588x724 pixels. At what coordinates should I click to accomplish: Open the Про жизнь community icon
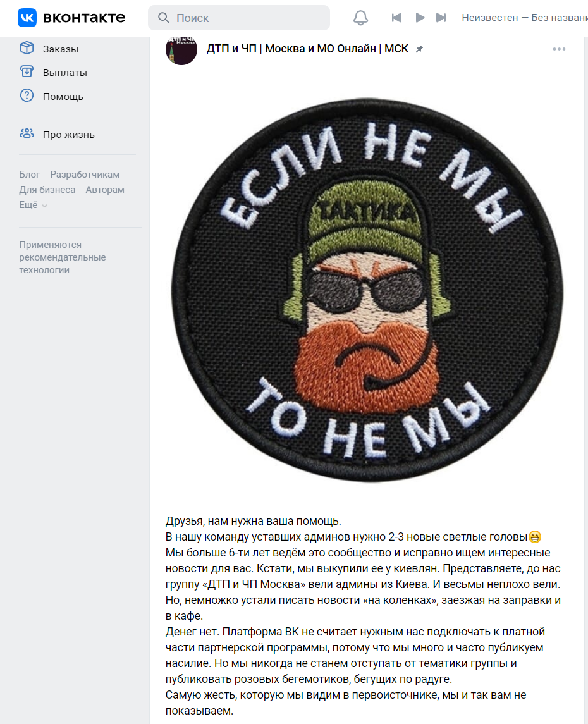[x=27, y=134]
